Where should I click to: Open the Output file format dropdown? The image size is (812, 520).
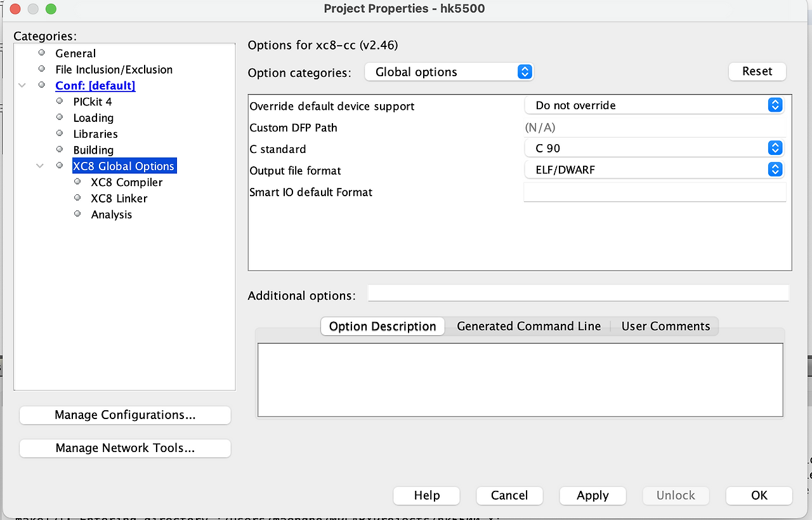point(775,170)
